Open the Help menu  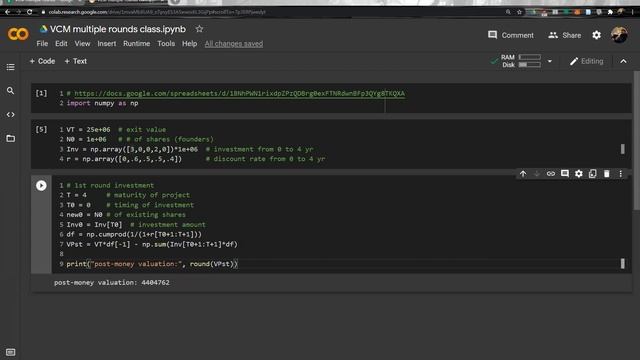pos(189,44)
